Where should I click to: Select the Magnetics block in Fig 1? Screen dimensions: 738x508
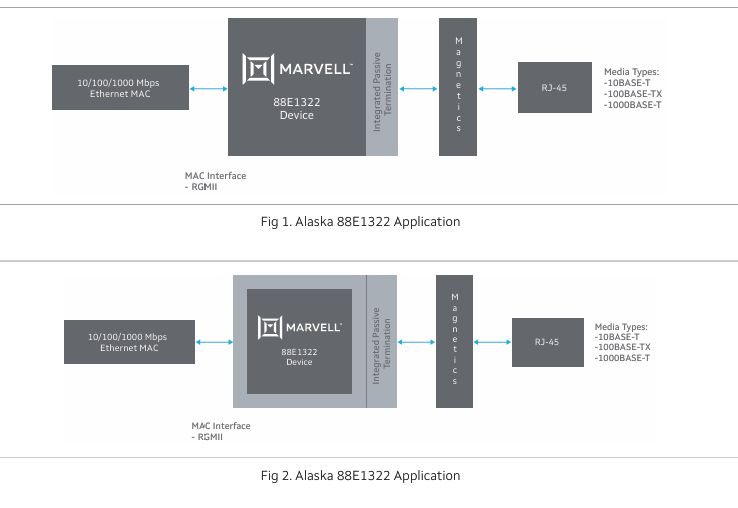pos(458,87)
